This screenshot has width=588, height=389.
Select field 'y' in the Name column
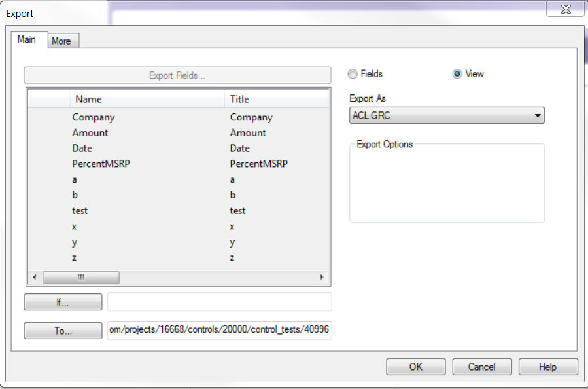75,242
